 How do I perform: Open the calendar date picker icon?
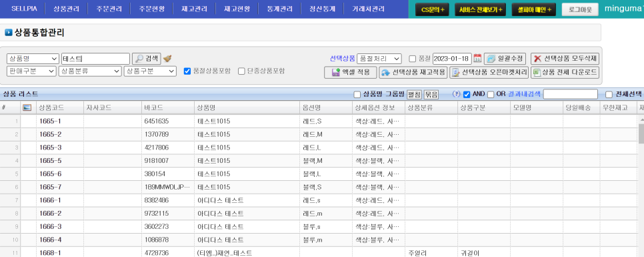[x=477, y=59]
